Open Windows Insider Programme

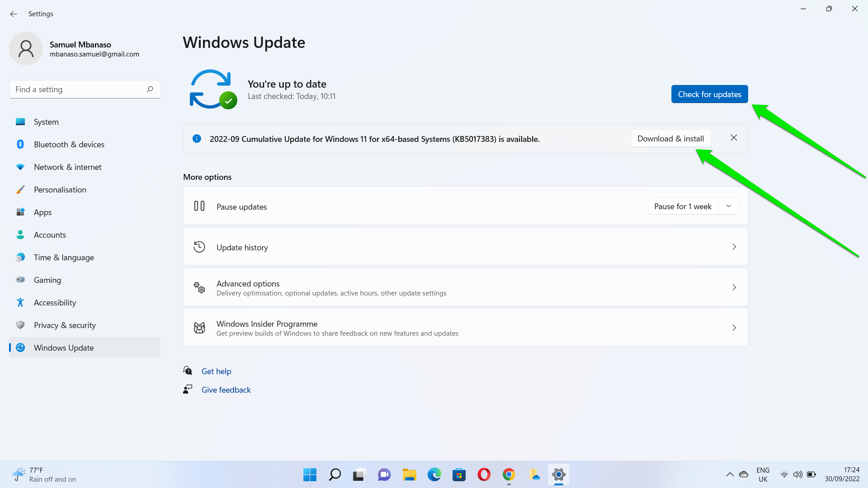click(465, 328)
